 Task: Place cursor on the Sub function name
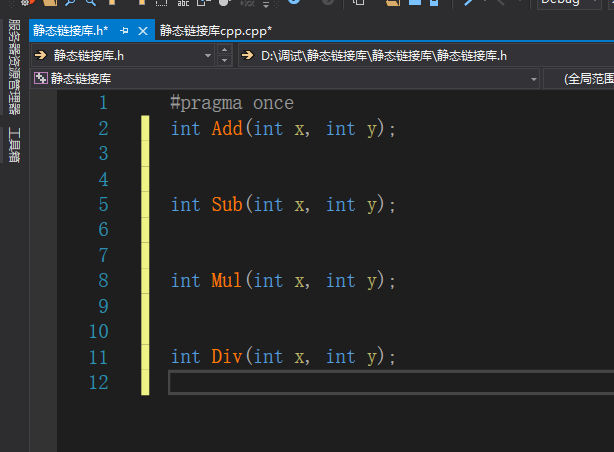227,204
